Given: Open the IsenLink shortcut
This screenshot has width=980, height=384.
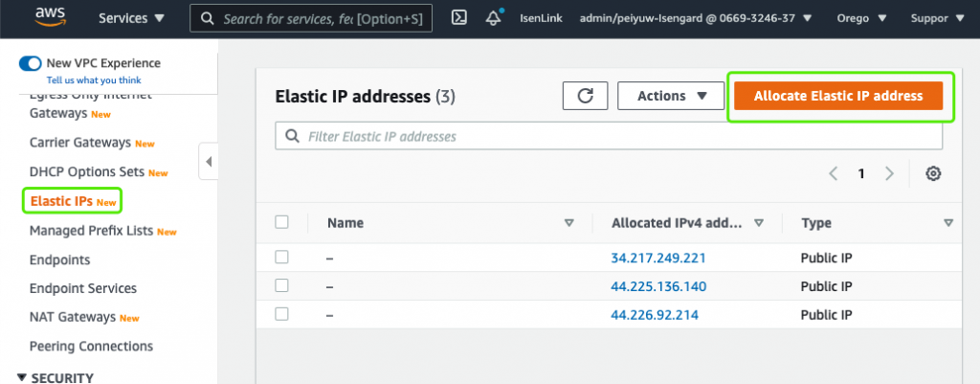Looking at the screenshot, I should pyautogui.click(x=541, y=18).
